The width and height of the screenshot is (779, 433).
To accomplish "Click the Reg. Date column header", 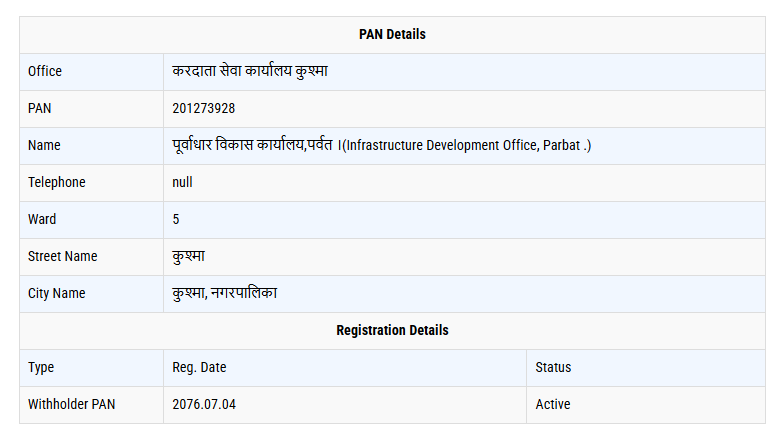I will 199,367.
